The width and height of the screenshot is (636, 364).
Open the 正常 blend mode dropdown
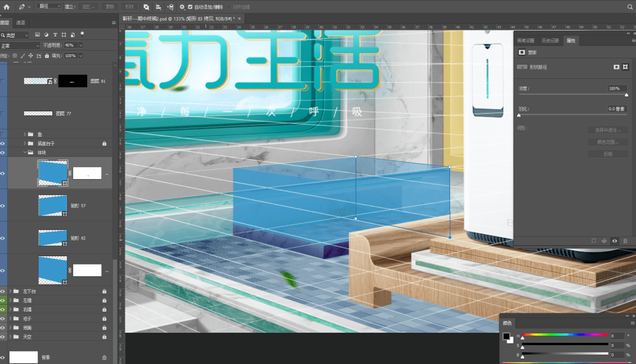click(x=20, y=45)
